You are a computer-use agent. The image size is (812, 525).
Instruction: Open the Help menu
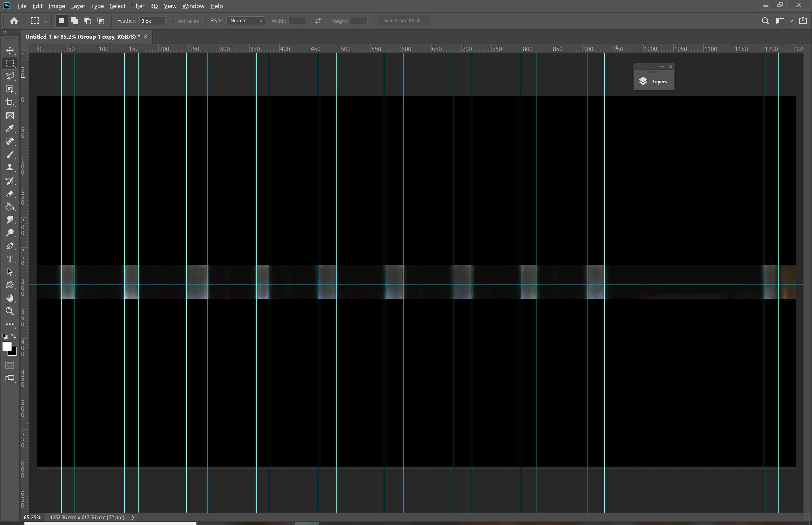(x=216, y=6)
